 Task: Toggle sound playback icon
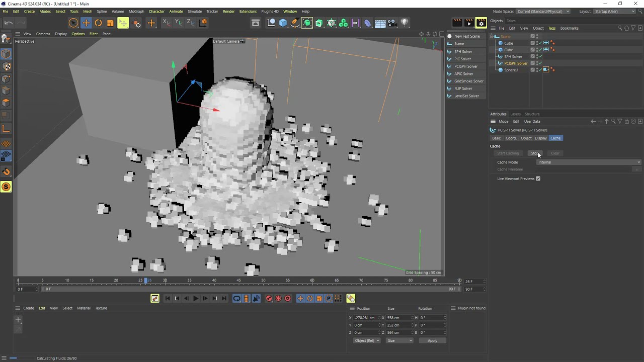click(x=256, y=299)
